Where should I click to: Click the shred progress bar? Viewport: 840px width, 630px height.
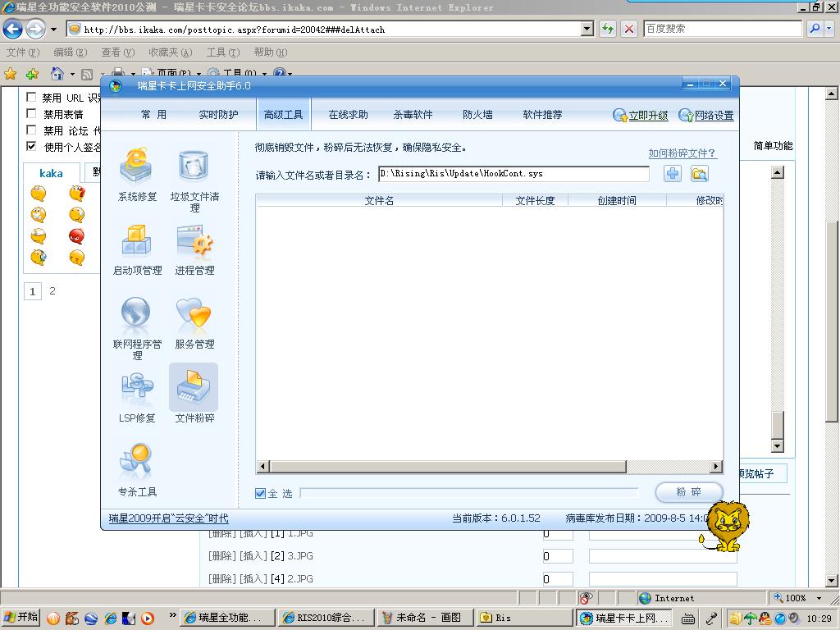pos(469,493)
